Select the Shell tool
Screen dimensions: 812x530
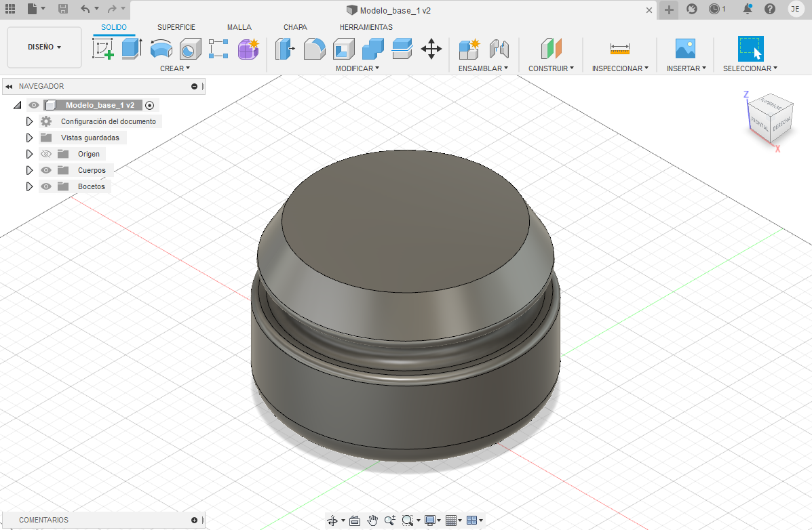[344, 49]
